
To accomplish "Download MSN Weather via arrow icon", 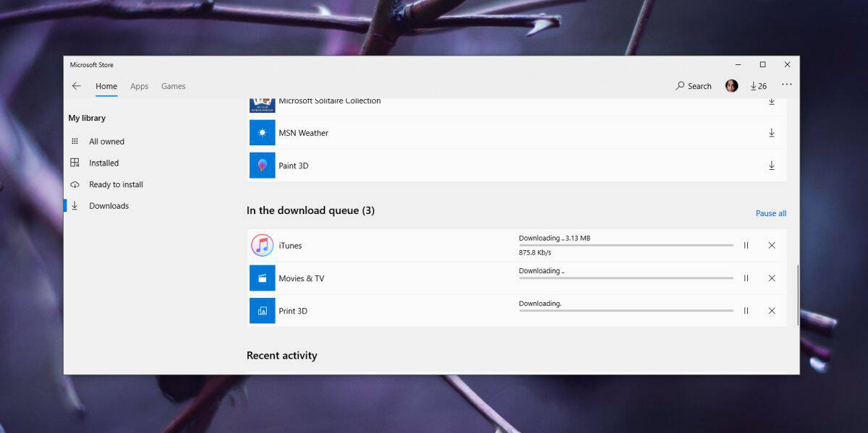I will tap(772, 133).
